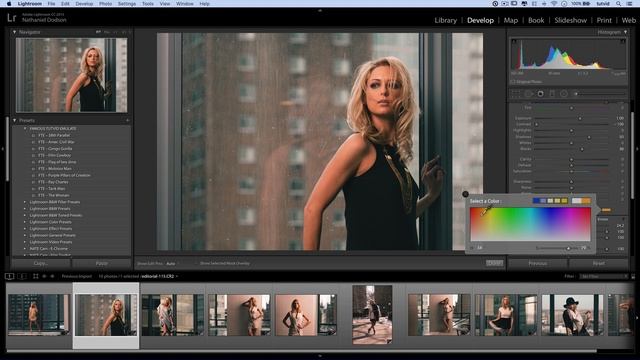Open the Apple menu
The height and width of the screenshot is (360, 640).
9,4
